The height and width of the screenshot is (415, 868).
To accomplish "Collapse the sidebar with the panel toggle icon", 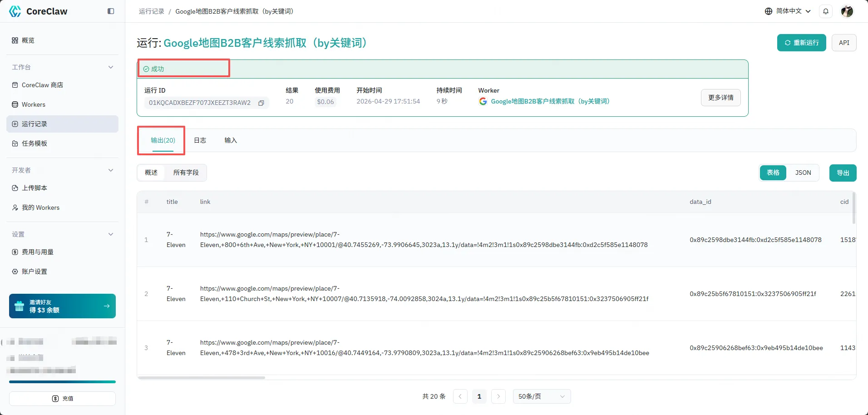I will (x=111, y=11).
